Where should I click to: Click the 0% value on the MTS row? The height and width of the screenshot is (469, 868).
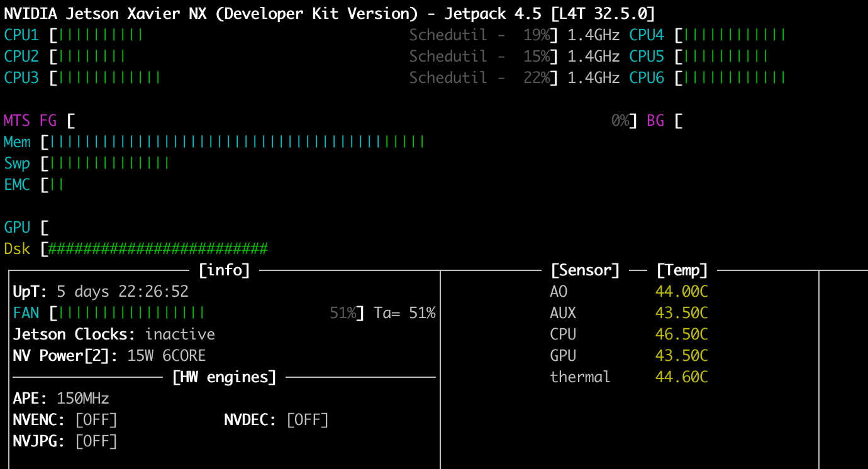coord(620,120)
